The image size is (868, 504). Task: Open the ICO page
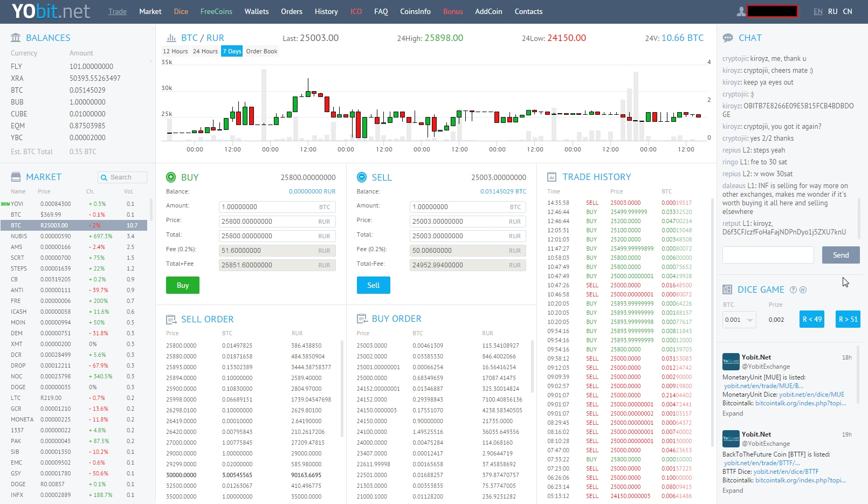point(356,11)
